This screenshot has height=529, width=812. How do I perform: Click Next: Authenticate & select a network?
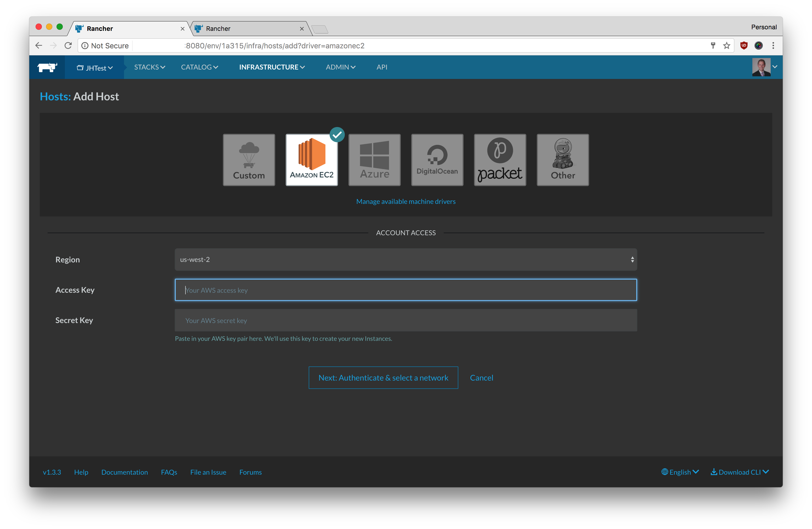pyautogui.click(x=383, y=378)
